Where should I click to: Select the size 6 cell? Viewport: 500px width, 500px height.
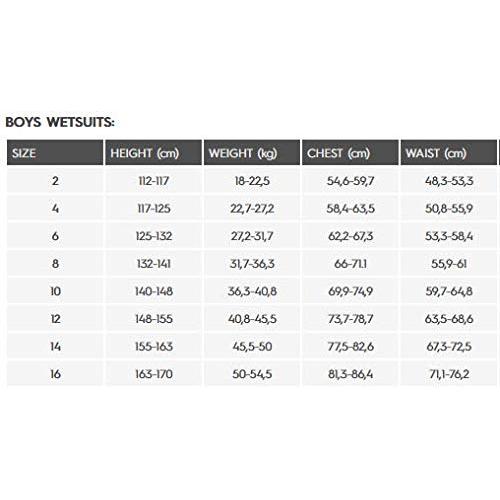tap(55, 236)
